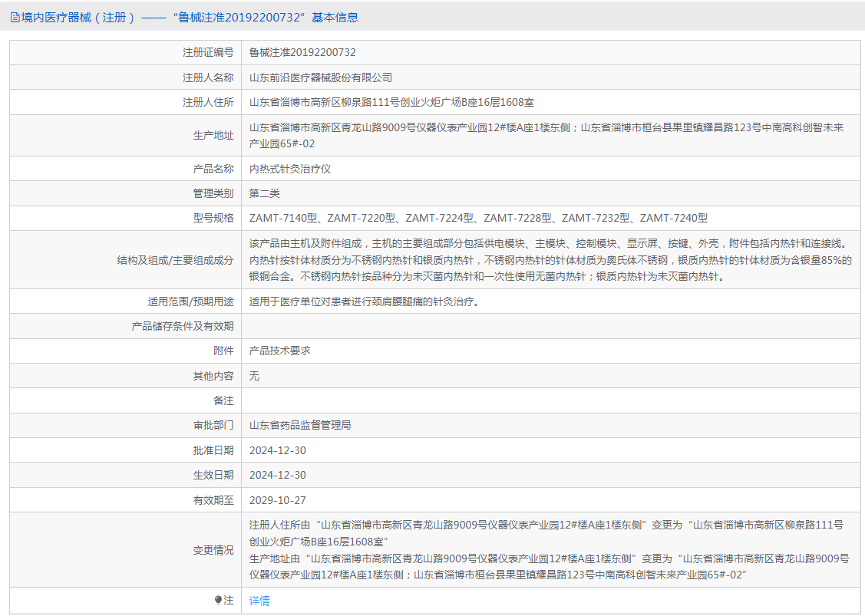The width and height of the screenshot is (865, 616).
Task: Click the 生效日期 label
Action: click(x=213, y=475)
